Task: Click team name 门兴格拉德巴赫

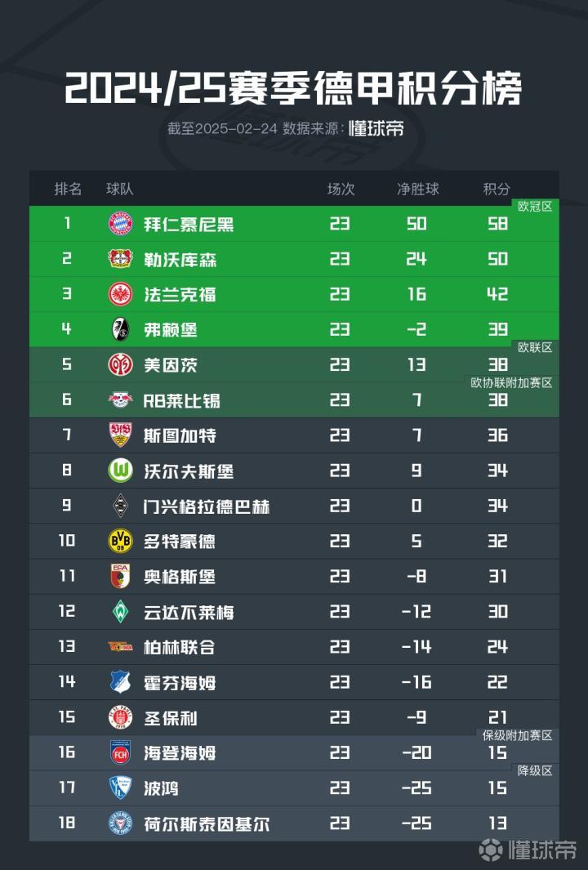Action: (207, 506)
